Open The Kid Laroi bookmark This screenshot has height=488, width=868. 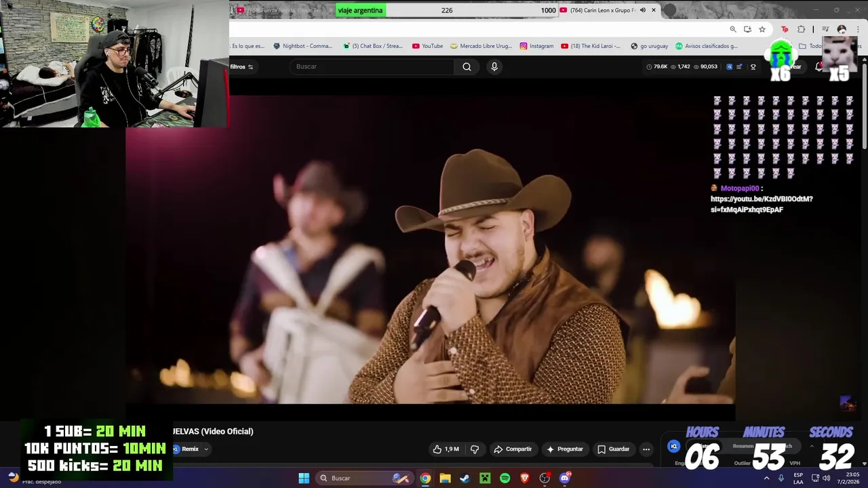(591, 46)
